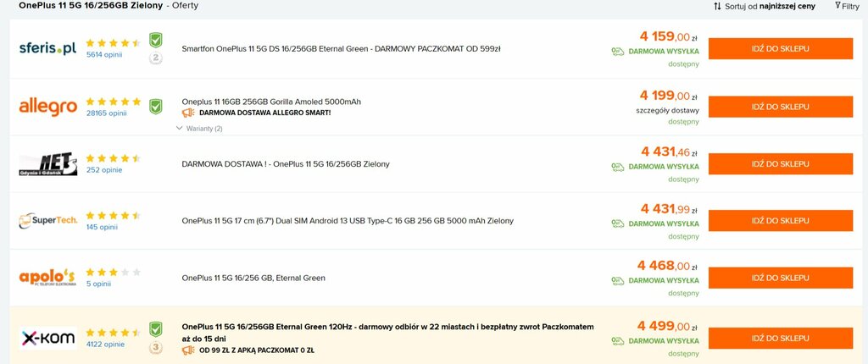This screenshot has height=364, width=868.
Task: Click the number 3 medal badge under x-kom shield
Action: pos(156,348)
